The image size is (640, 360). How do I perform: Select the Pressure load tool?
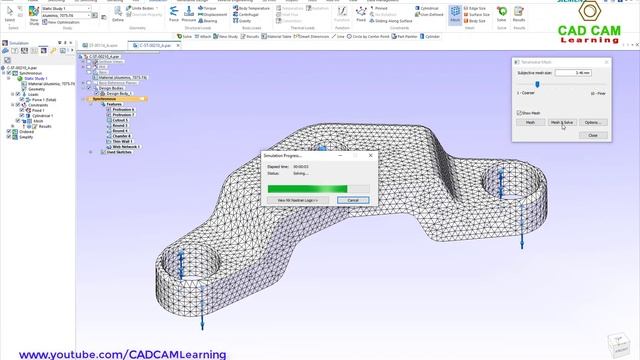[x=189, y=14]
